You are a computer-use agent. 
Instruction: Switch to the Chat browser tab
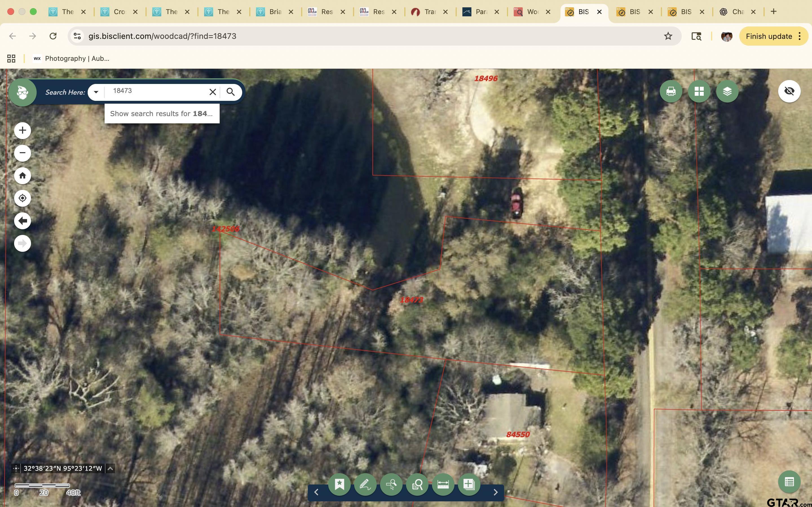click(x=737, y=12)
